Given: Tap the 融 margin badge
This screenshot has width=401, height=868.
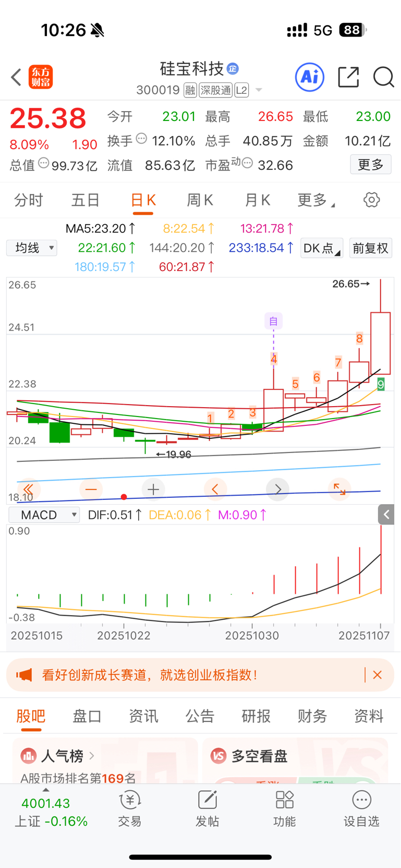Looking at the screenshot, I should [x=190, y=90].
